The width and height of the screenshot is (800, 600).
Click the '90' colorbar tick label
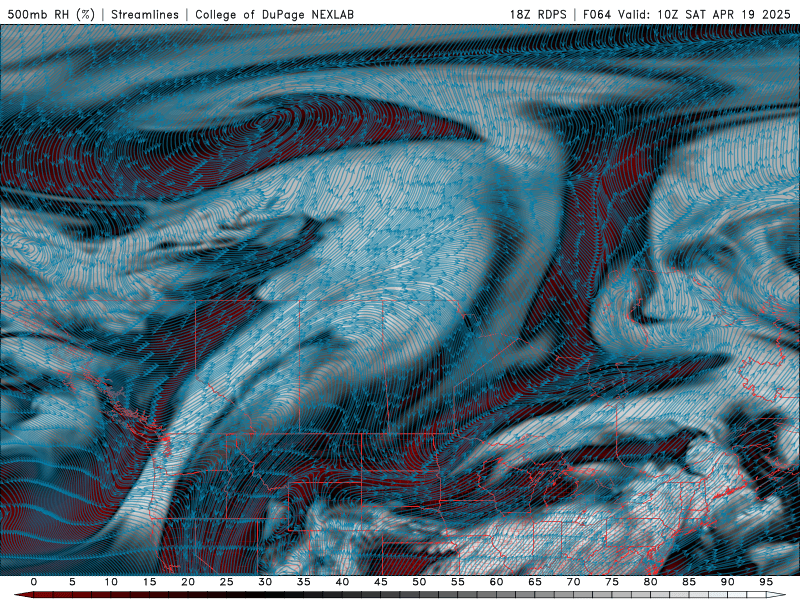pos(728,582)
